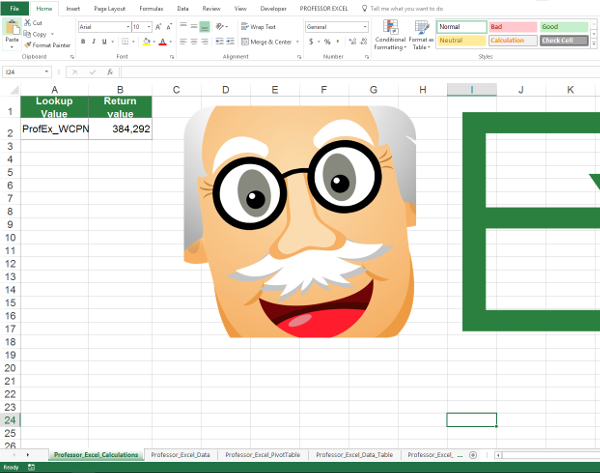This screenshot has width=600, height=473.
Task: Open underline style dropdown arrow
Action: click(112, 41)
